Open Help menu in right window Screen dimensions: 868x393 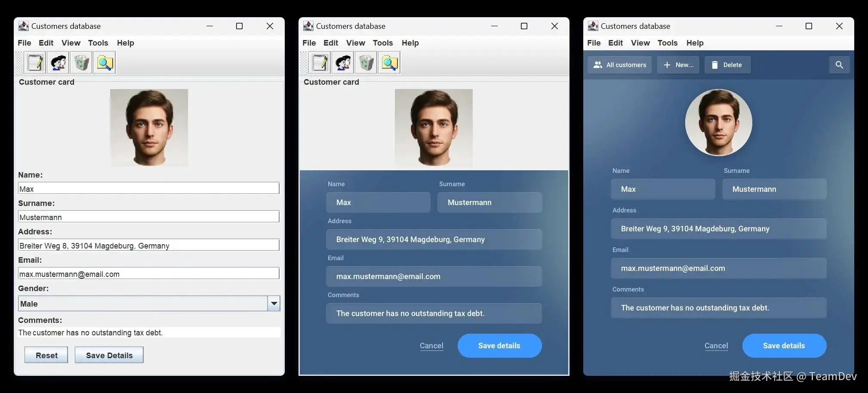pyautogui.click(x=695, y=43)
